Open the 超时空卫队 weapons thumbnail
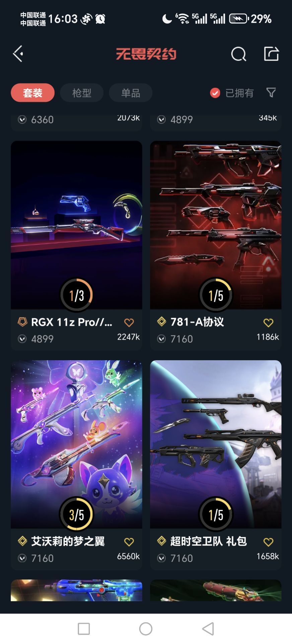The height and width of the screenshot is (644, 292). (x=216, y=444)
